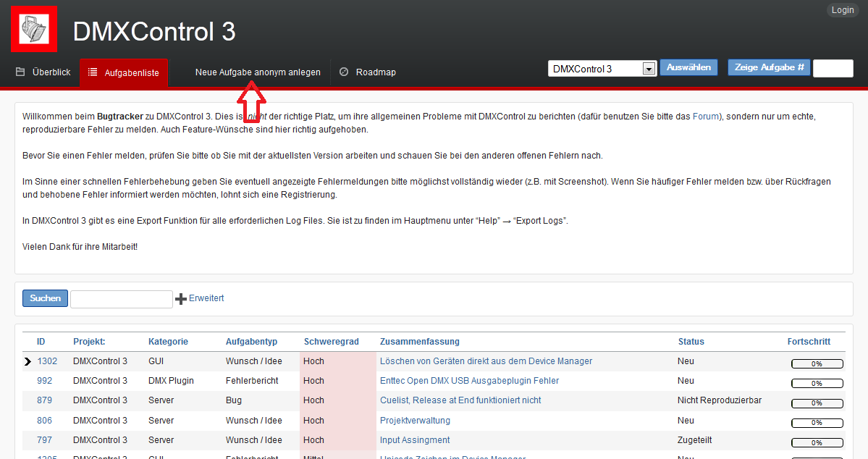Click the Überblick folder icon
The width and height of the screenshot is (868, 459).
tap(21, 72)
